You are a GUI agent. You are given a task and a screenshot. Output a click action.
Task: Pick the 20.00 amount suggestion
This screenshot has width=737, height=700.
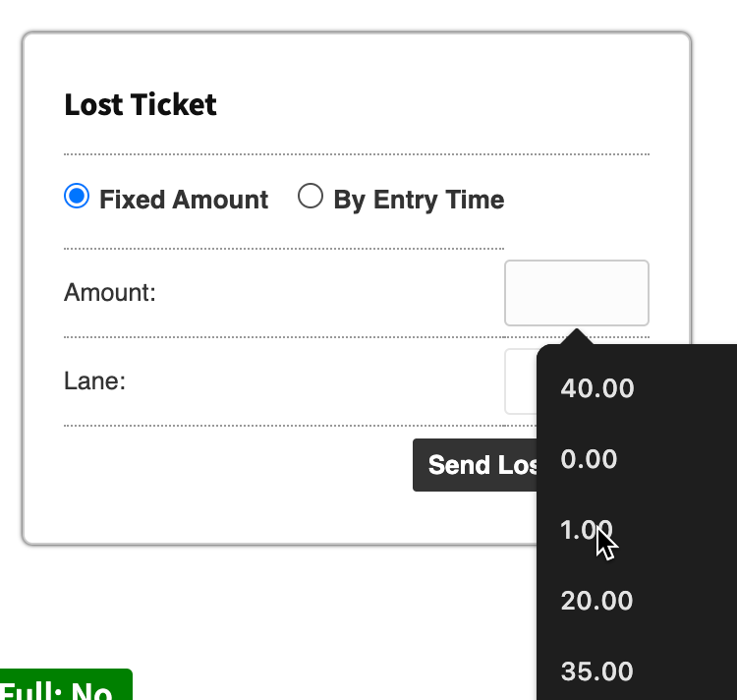pyautogui.click(x=596, y=601)
